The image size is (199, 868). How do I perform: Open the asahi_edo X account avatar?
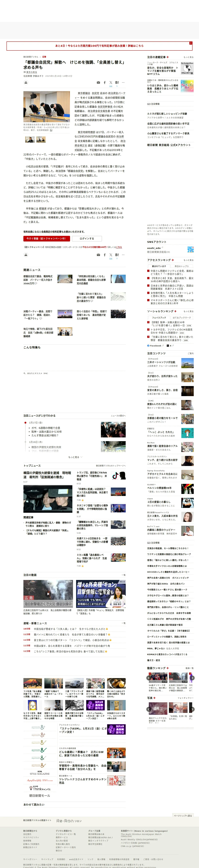(x=191, y=249)
